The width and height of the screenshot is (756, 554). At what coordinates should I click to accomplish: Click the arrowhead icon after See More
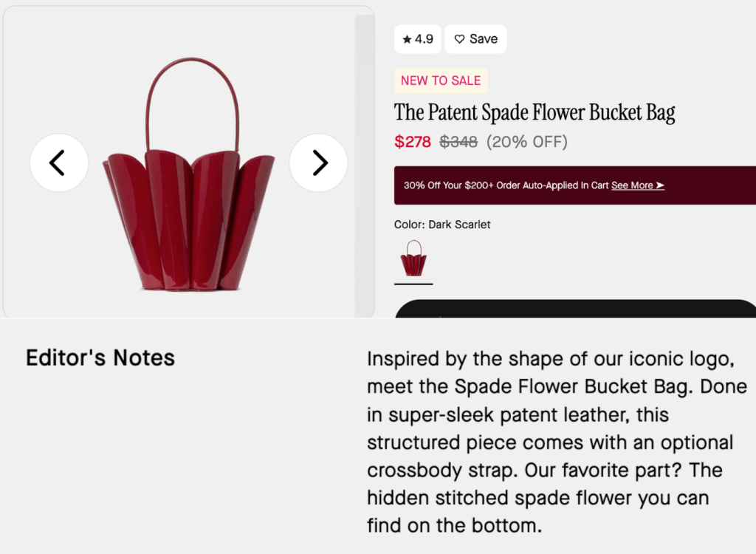tap(659, 185)
